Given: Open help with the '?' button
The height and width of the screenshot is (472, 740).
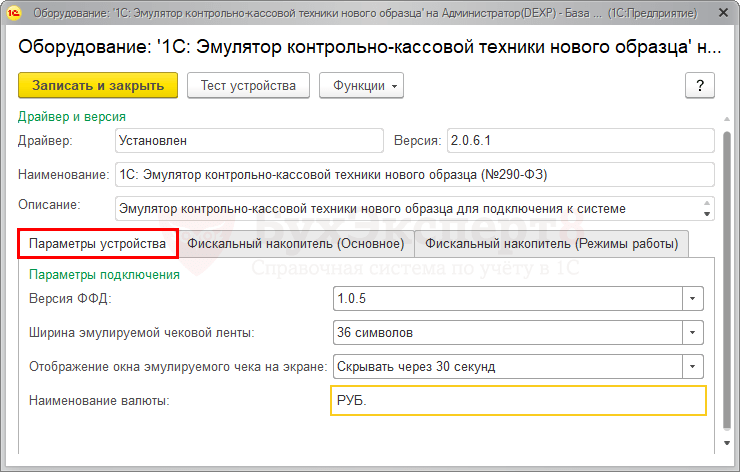Looking at the screenshot, I should (x=700, y=85).
